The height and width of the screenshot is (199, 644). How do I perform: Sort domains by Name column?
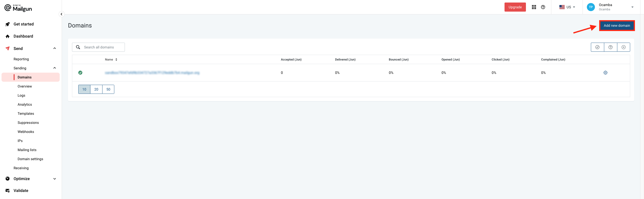pos(111,60)
